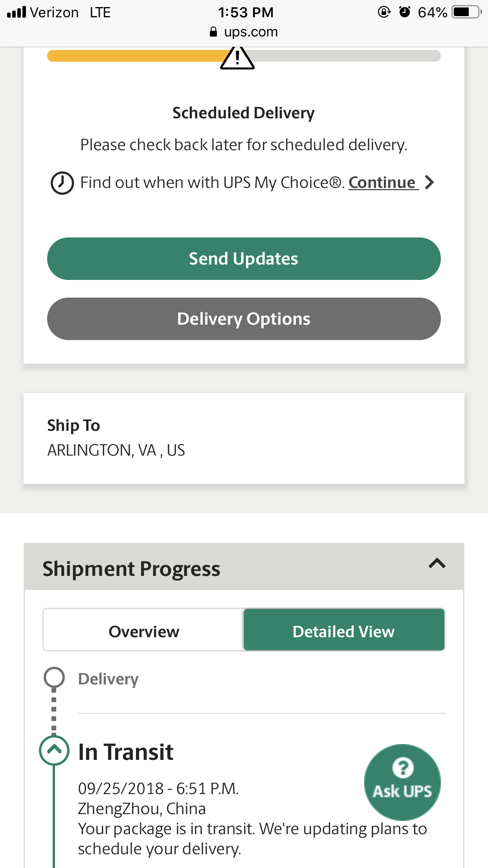Tap the empty Delivery step circle
Image resolution: width=488 pixels, height=868 pixels.
54,677
